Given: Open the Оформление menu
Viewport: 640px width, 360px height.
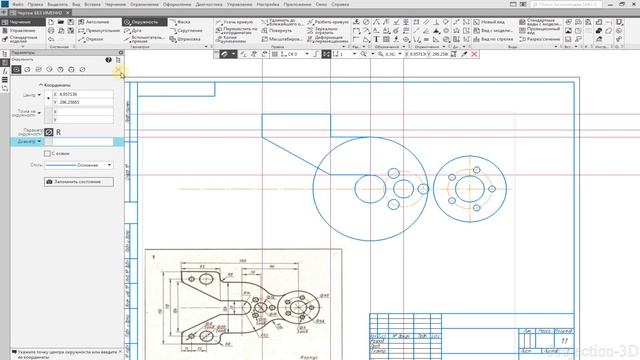Looking at the screenshot, I should 177,4.
